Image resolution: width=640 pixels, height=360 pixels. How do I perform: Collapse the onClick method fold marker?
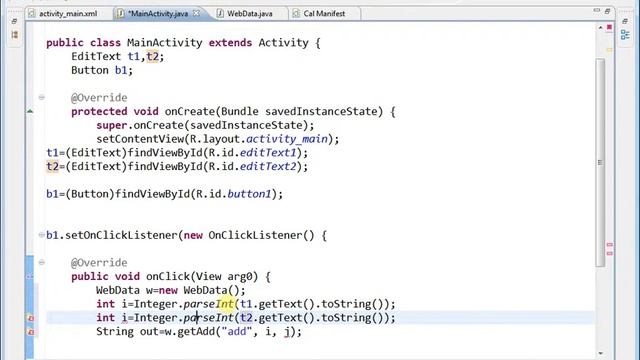point(42,262)
